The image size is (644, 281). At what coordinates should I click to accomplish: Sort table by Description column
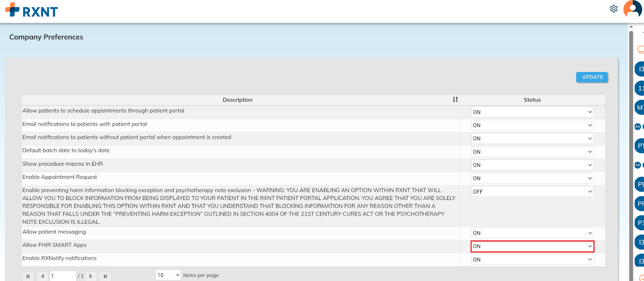pos(455,100)
